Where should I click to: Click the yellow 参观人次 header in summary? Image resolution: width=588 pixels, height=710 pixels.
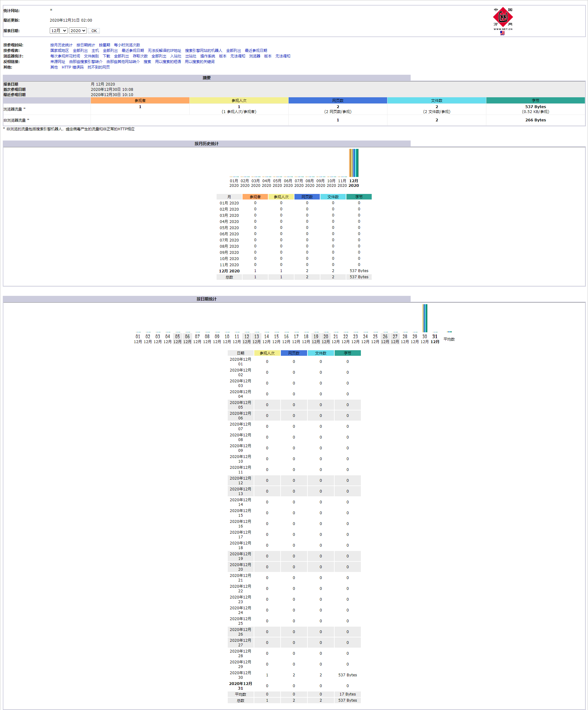(239, 100)
